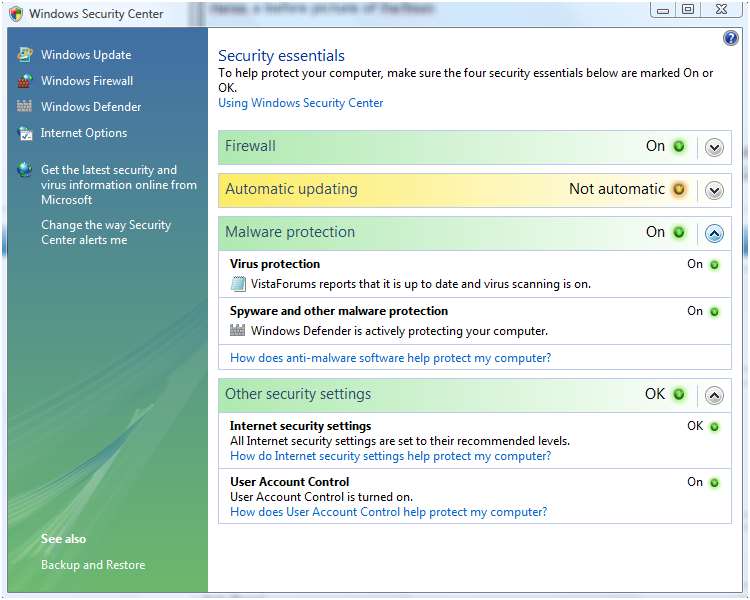Click 'Windows Defender is actively protecting' text
Viewport: 750px width, 600px height.
click(x=399, y=331)
